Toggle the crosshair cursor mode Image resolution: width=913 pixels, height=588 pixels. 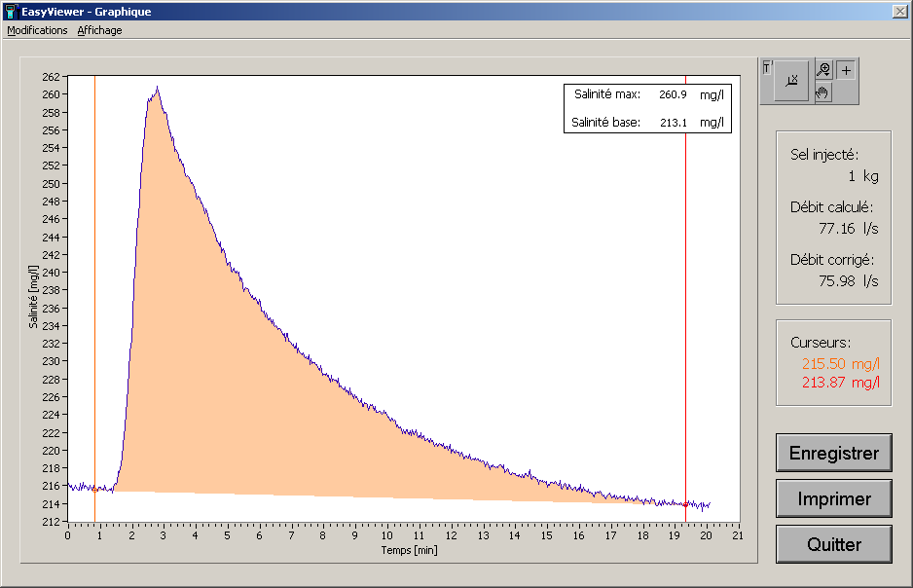pos(844,69)
